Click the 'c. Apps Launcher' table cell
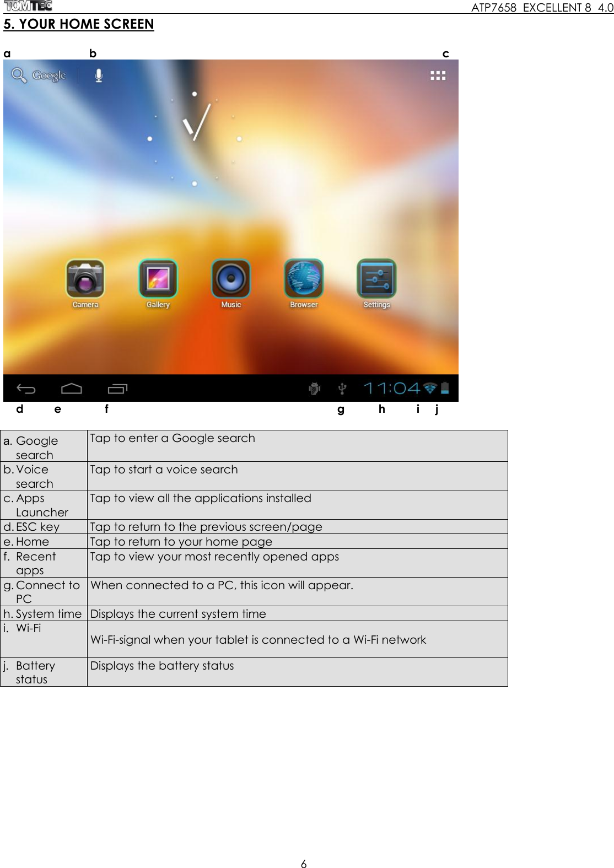The image size is (614, 868). tap(45, 505)
